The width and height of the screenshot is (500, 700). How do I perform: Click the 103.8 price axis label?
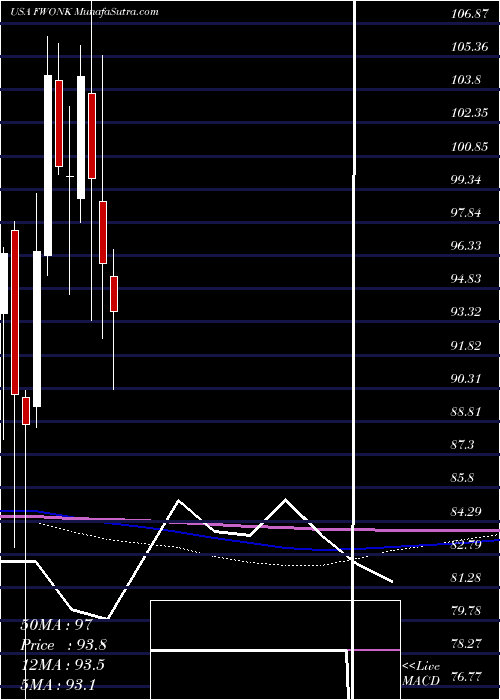pos(467,80)
